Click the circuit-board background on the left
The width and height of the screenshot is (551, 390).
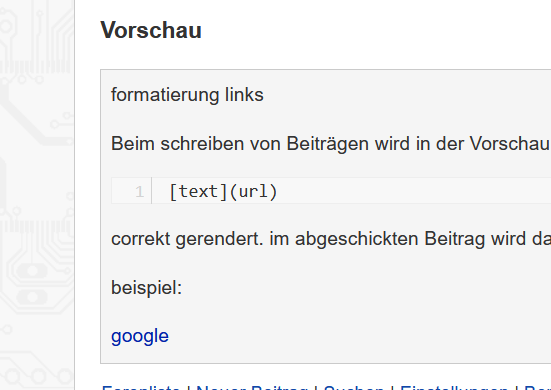pos(37,195)
